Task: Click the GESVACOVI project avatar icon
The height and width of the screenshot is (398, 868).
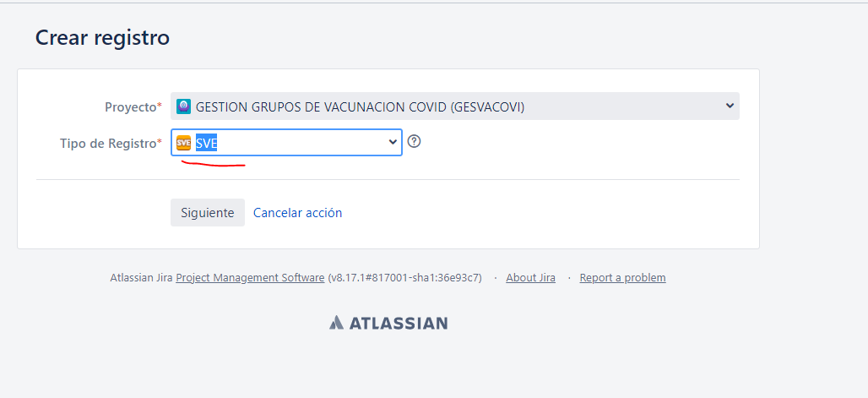Action: (x=183, y=106)
